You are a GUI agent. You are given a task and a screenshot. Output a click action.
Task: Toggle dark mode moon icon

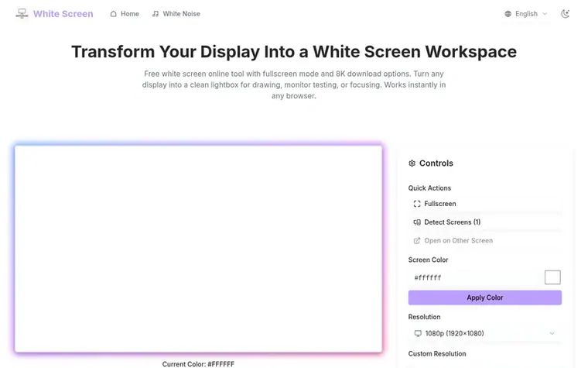(x=565, y=14)
